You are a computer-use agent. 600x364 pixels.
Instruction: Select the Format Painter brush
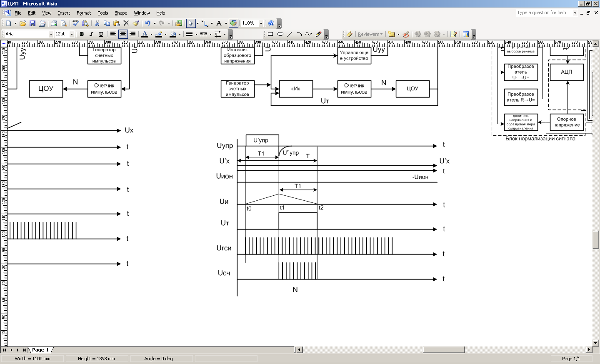(136, 23)
